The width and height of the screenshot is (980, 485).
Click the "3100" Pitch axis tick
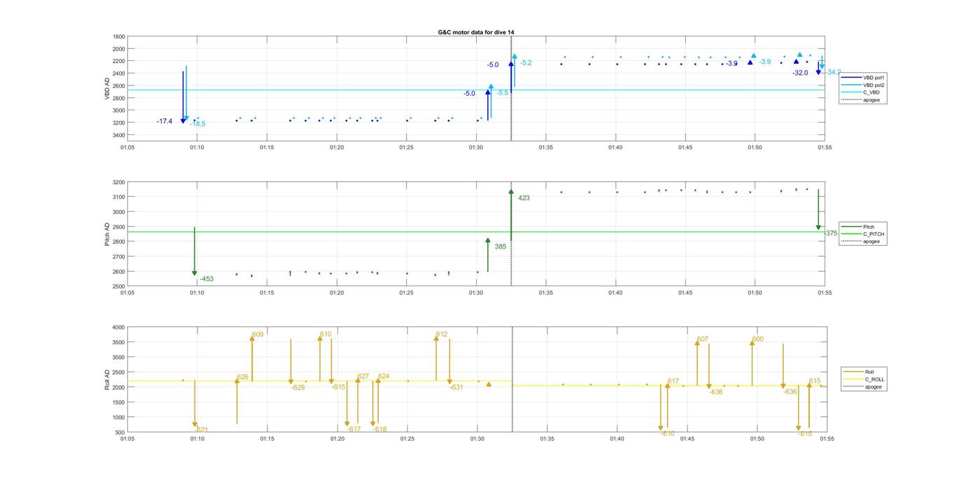coord(118,197)
